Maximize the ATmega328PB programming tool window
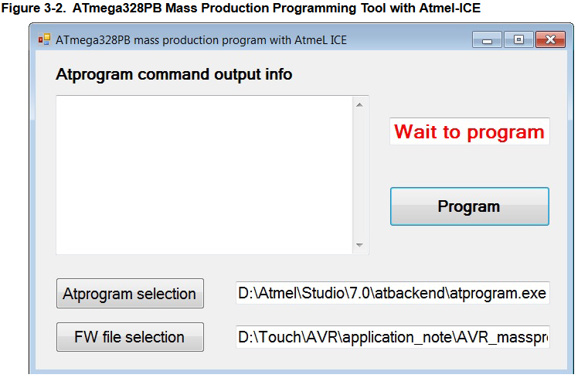 518,39
